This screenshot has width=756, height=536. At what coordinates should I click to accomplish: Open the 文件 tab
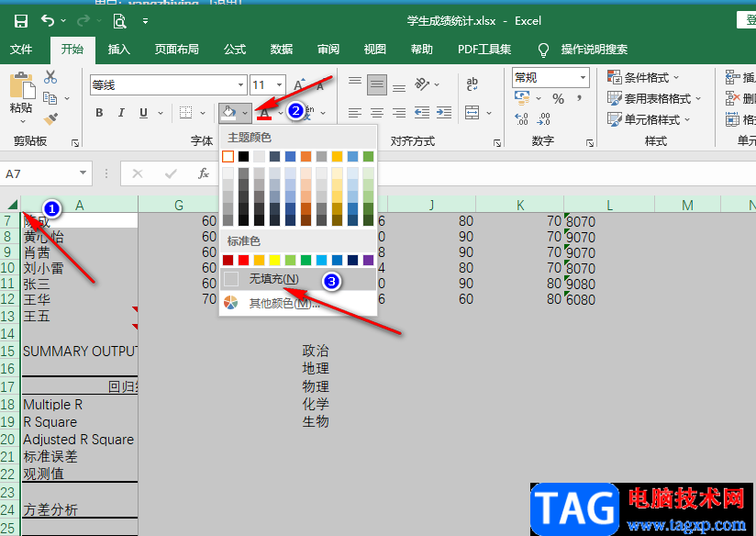[21, 49]
